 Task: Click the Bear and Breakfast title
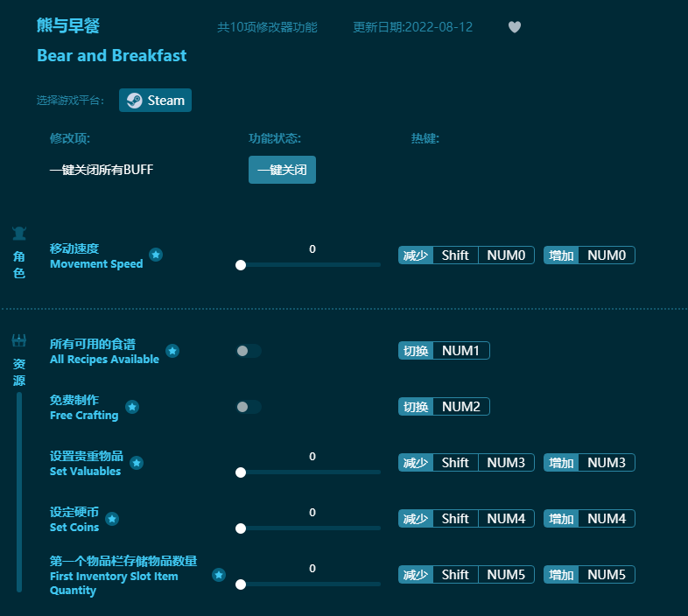112,56
